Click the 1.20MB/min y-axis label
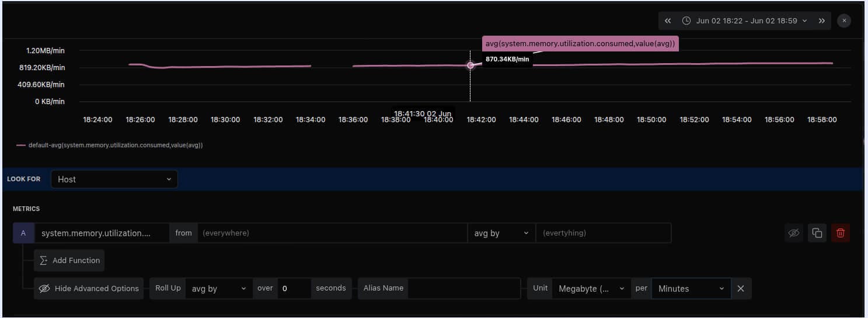 point(46,51)
